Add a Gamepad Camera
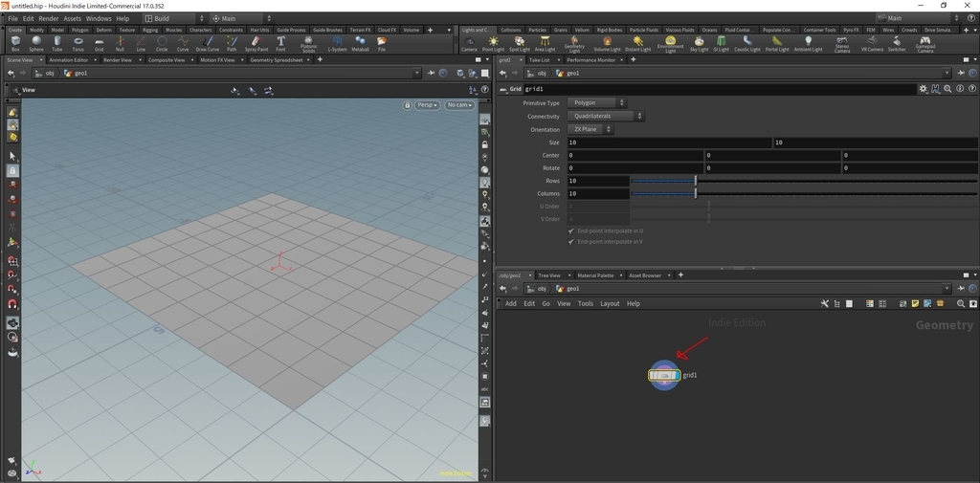The width and height of the screenshot is (980, 483). coord(925,44)
